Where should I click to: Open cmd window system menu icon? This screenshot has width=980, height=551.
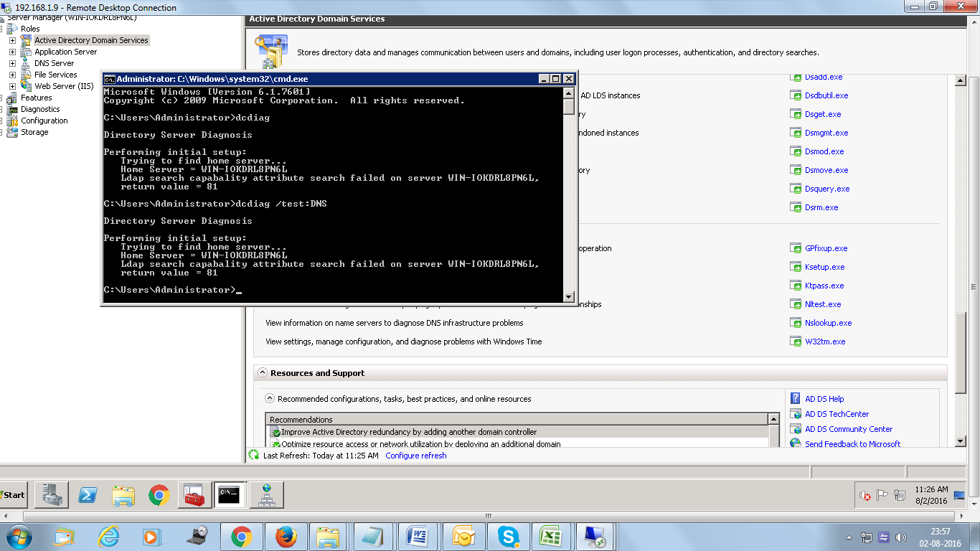click(x=109, y=79)
